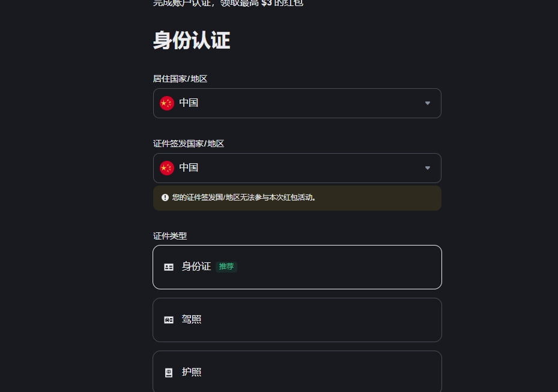Open the 居住国家/地区 country selector
Viewport: 558px width, 392px height.
297,103
